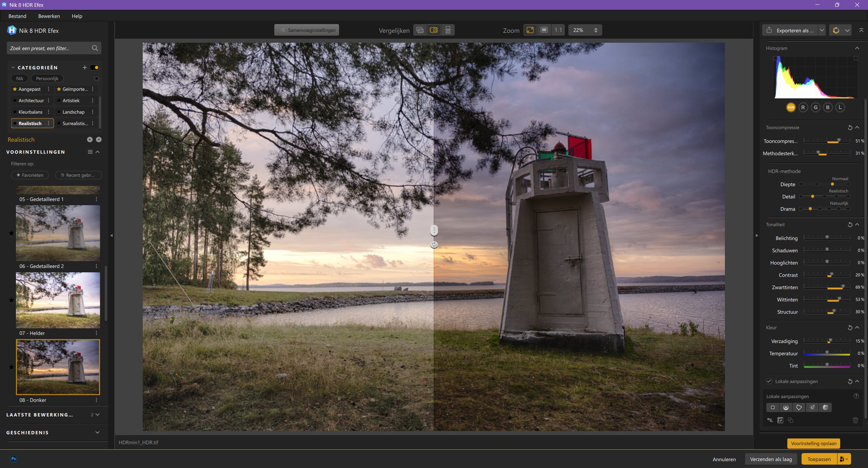Expand the Geschiedenis panel
The width and height of the screenshot is (868, 468).
97,432
